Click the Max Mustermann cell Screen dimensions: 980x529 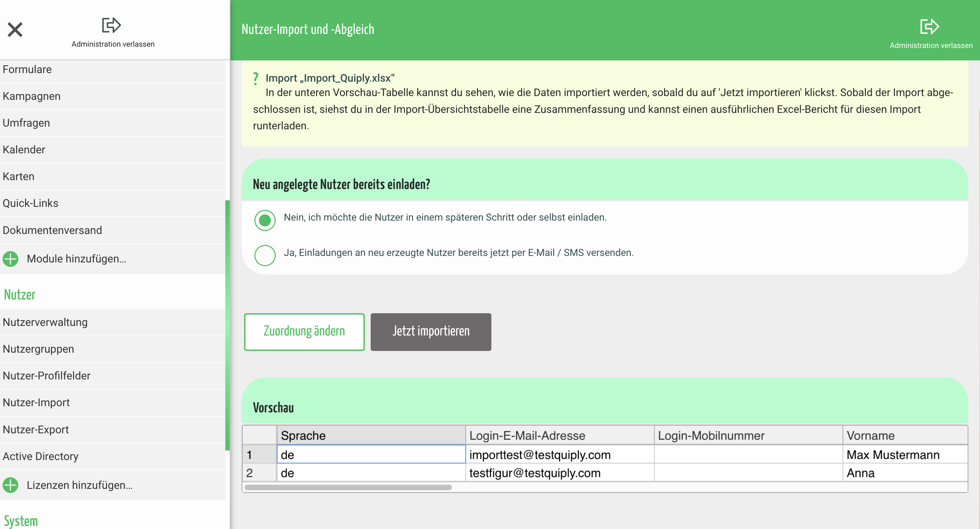pos(905,455)
